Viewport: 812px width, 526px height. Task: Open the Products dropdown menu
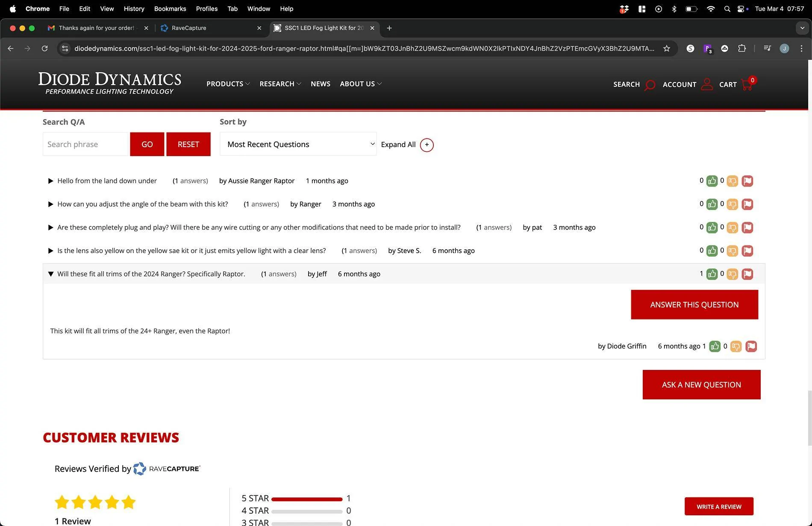(228, 84)
